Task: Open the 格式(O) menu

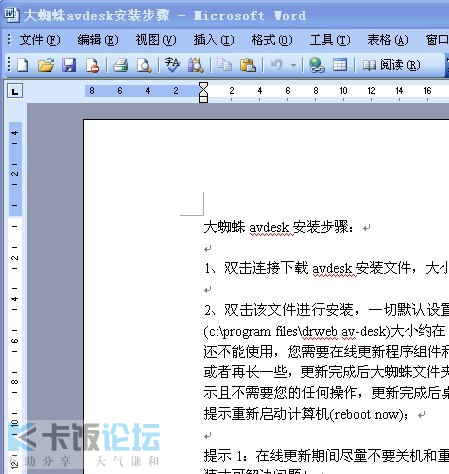Action: (272, 40)
